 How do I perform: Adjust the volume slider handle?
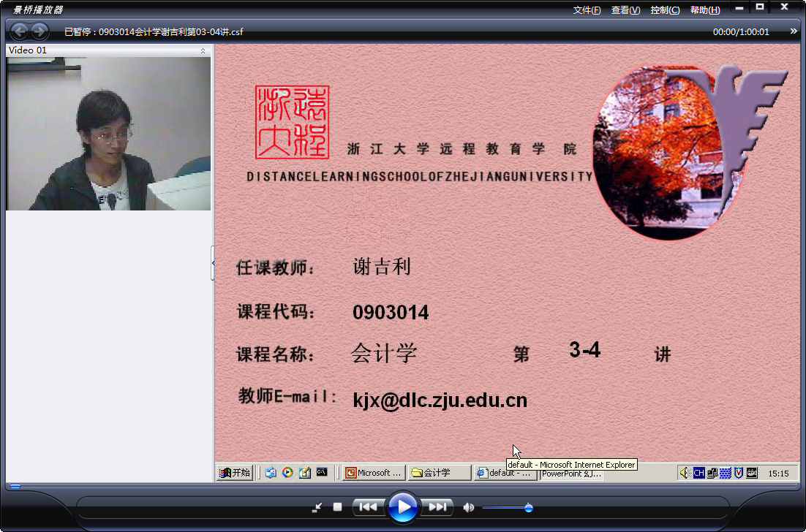(x=528, y=508)
